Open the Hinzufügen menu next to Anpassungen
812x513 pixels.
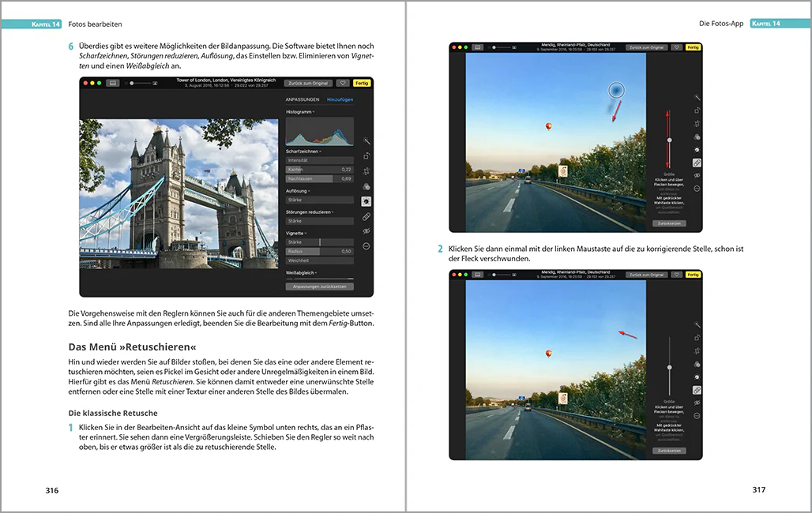340,99
